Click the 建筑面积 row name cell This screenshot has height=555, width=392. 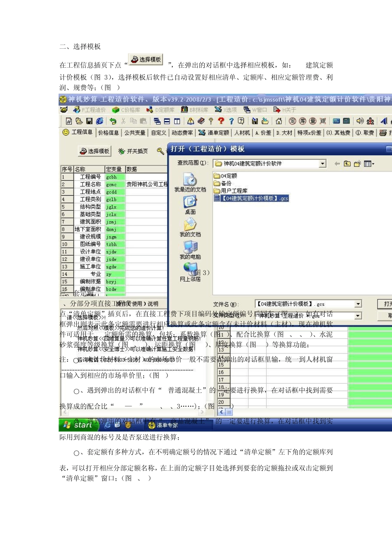tap(89, 222)
